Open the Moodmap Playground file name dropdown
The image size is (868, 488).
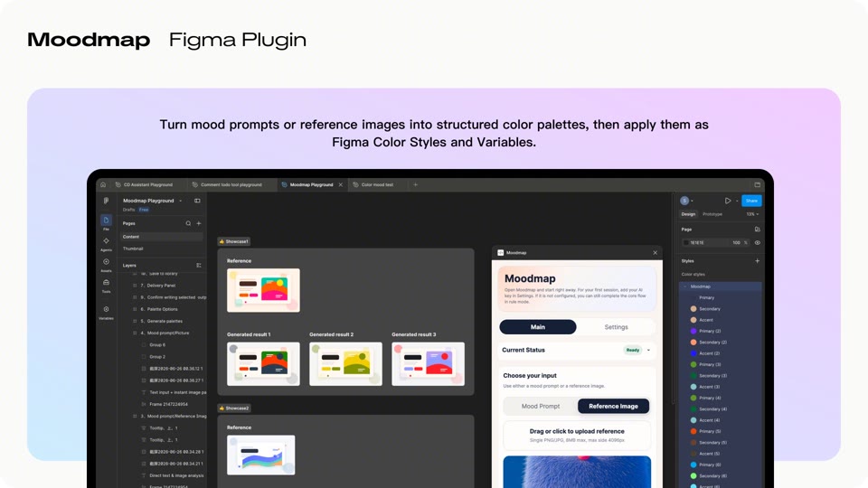coord(181,201)
